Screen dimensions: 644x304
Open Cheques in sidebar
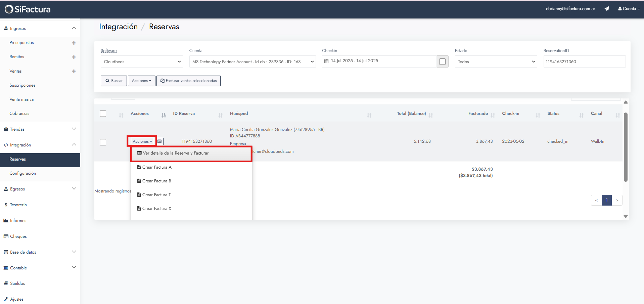pos(18,236)
